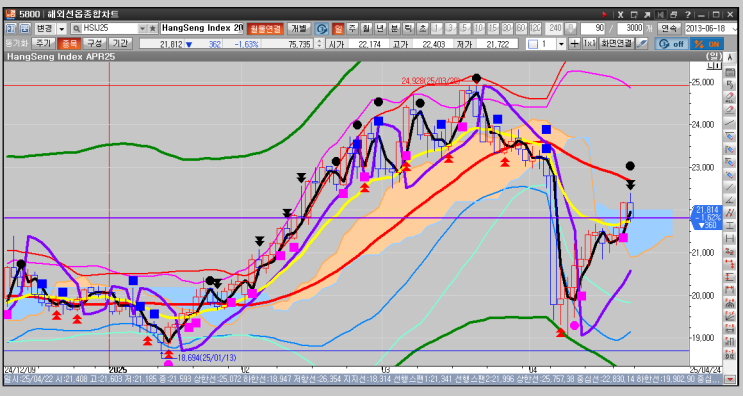
Task: Click the 25,000 price axis label
Action: [x=703, y=82]
